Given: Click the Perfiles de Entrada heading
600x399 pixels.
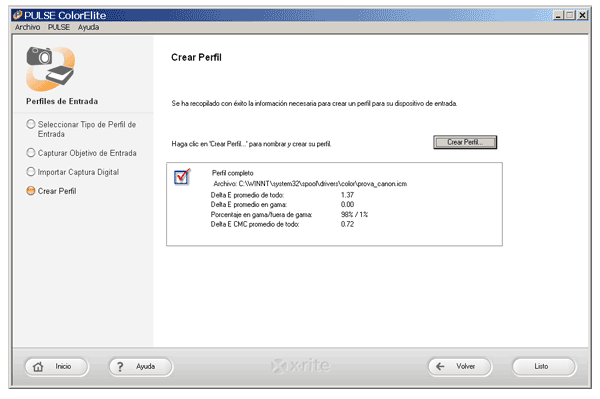Looking at the screenshot, I should click(62, 101).
